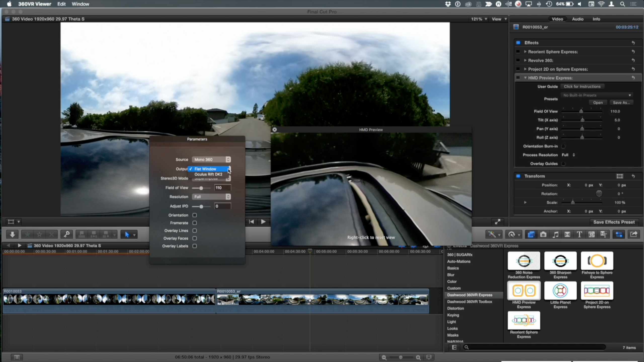Enable the Overlay Labels checkbox
The image size is (644, 362).
click(x=194, y=246)
